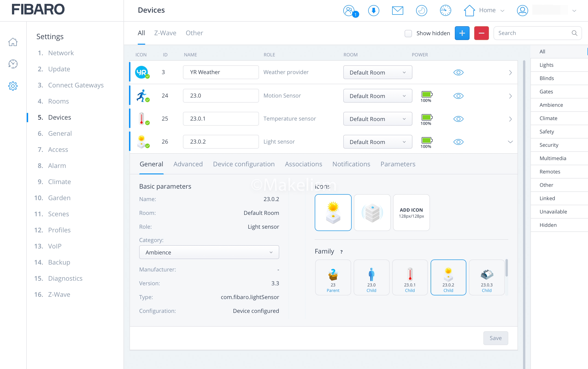Open the download update icon in header
The image size is (588, 369).
pos(373,11)
